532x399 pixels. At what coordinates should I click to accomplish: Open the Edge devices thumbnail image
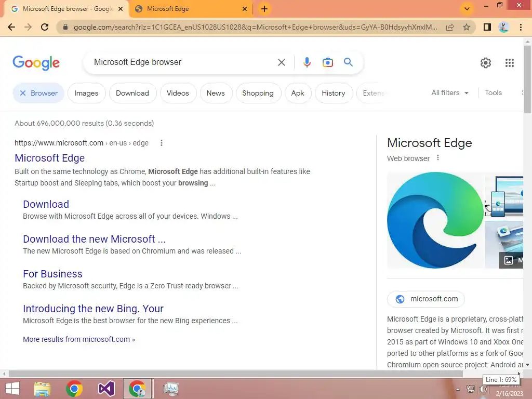pos(504,196)
